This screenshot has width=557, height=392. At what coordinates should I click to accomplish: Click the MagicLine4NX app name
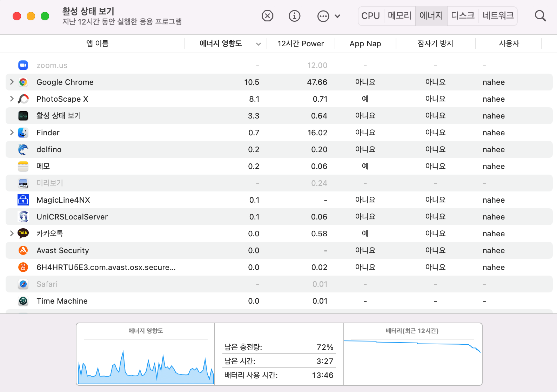pyautogui.click(x=63, y=200)
